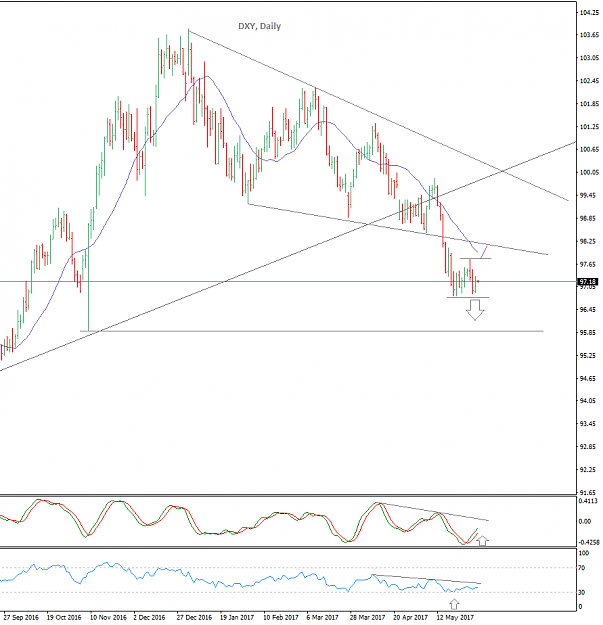Select the 6 Mar 2017 date label

point(322,617)
